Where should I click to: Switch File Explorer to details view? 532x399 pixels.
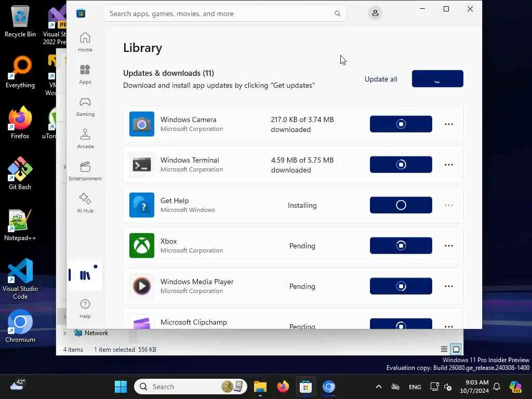[444, 349]
